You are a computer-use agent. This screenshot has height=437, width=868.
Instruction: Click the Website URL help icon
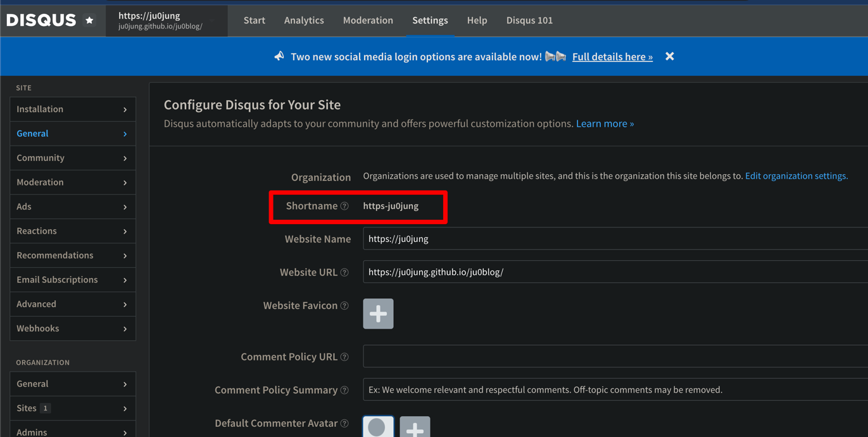tap(344, 272)
